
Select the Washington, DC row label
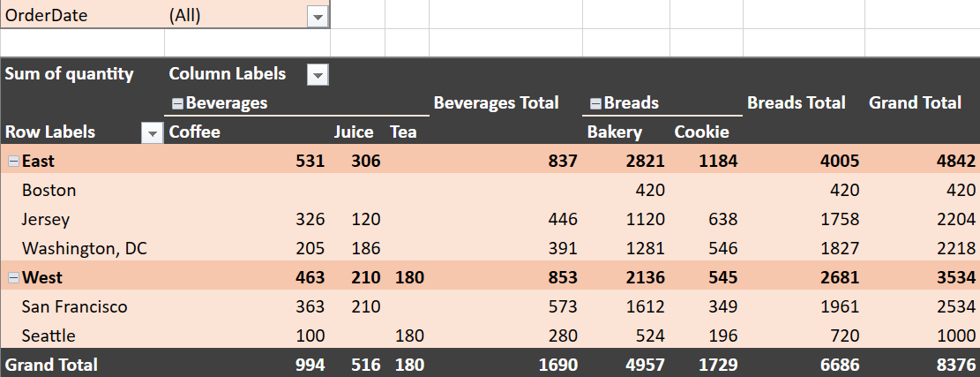click(x=85, y=248)
